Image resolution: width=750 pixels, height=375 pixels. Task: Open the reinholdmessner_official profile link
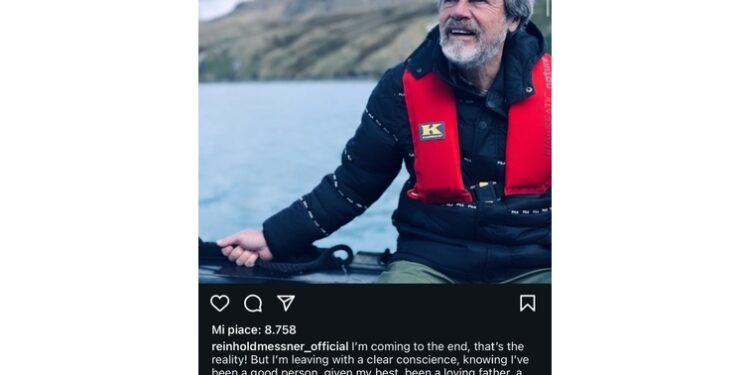280,346
